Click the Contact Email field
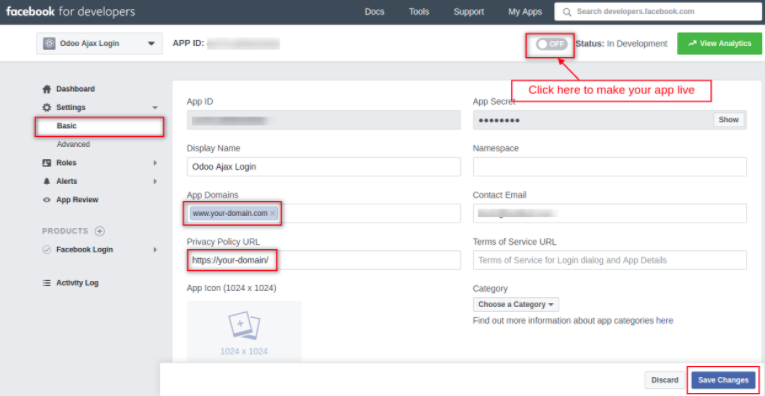This screenshot has height=396, width=765. [x=609, y=214]
